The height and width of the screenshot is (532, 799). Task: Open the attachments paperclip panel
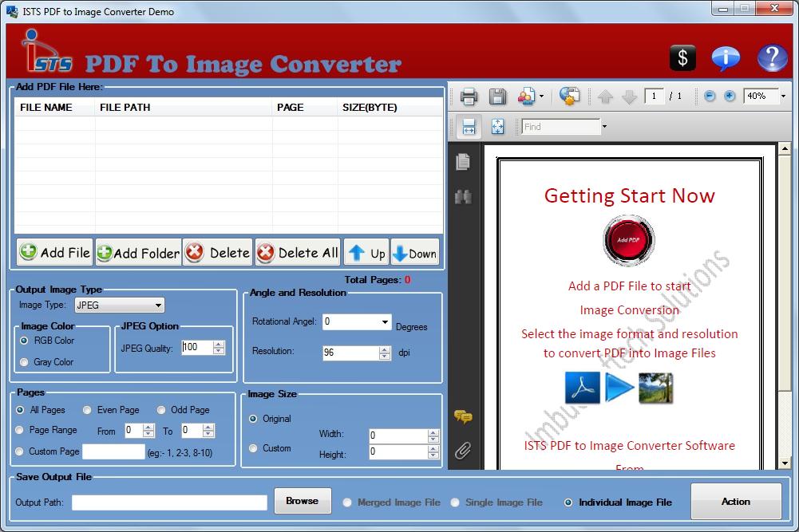464,451
